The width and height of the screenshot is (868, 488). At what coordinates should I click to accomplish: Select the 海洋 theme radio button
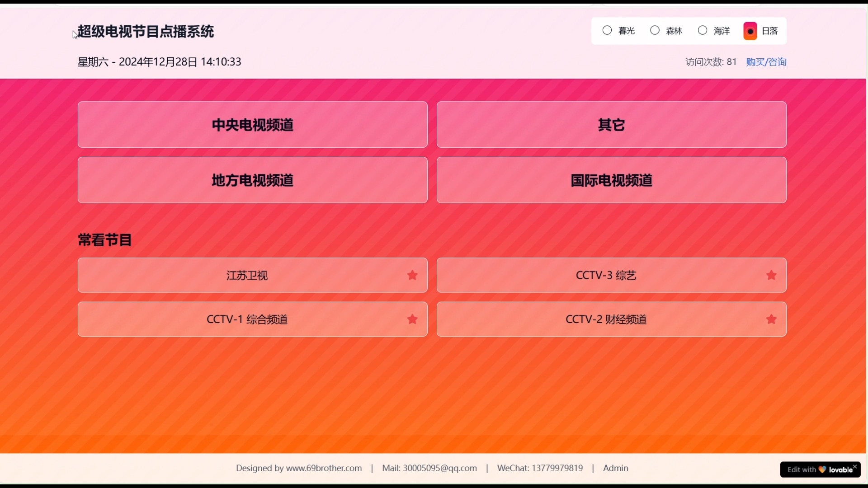(x=702, y=30)
